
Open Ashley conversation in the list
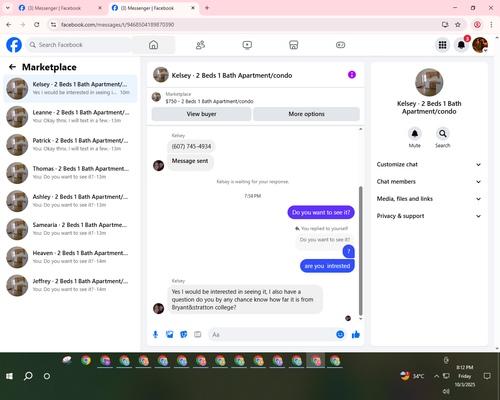pos(70,201)
